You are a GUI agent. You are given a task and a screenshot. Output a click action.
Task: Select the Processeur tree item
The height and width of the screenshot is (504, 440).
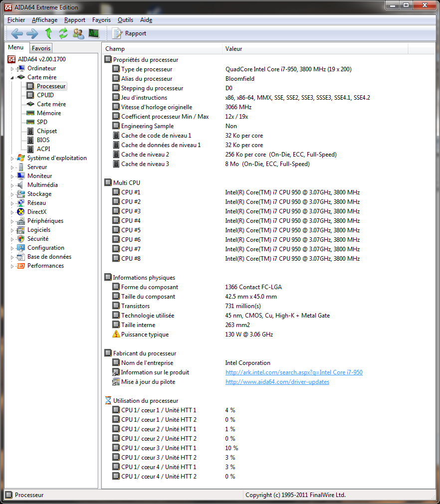pyautogui.click(x=51, y=86)
